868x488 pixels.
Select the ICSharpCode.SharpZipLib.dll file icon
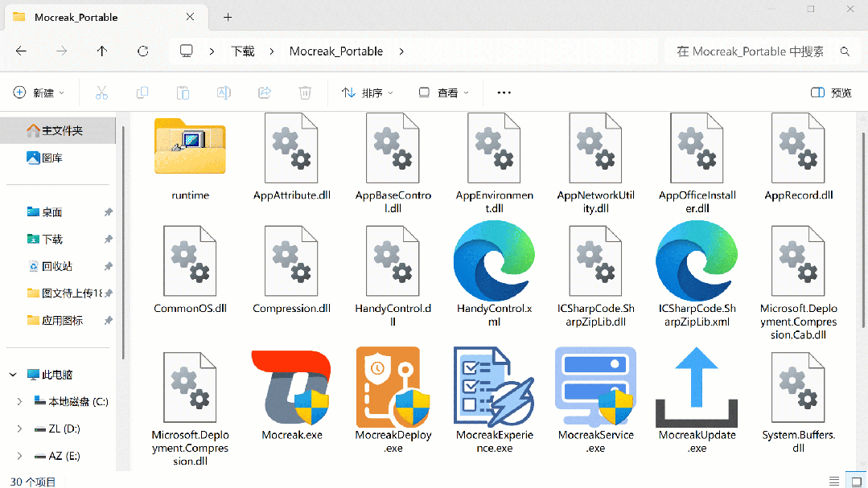[x=595, y=260]
